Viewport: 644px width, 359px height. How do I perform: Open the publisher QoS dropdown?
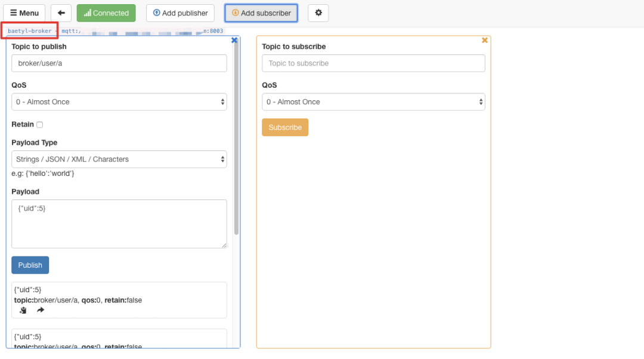[119, 102]
